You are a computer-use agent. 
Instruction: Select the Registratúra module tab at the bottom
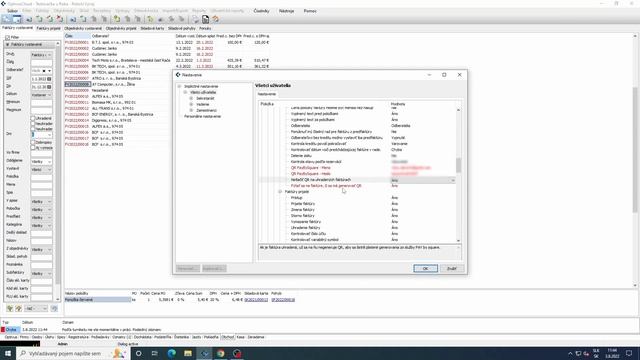(78, 337)
